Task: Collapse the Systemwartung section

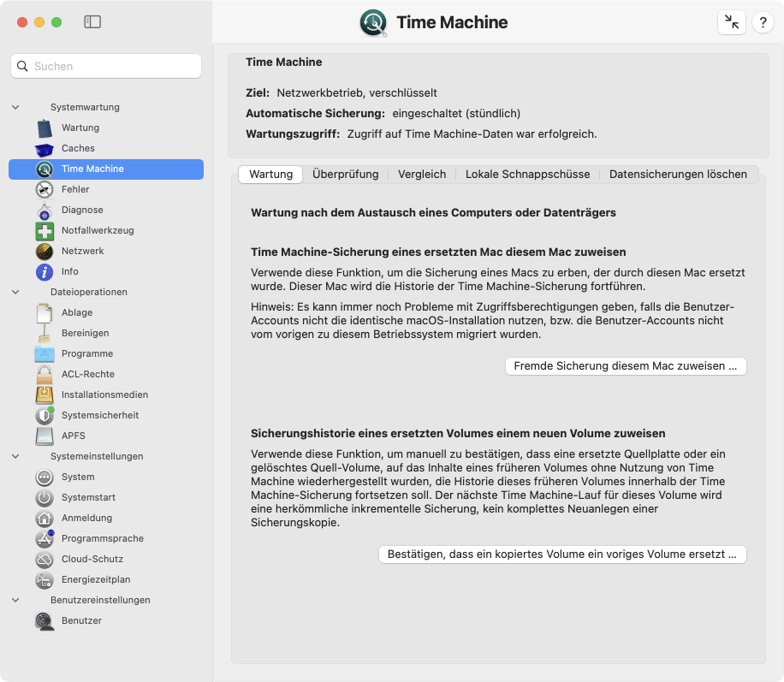Action: pyautogui.click(x=15, y=107)
